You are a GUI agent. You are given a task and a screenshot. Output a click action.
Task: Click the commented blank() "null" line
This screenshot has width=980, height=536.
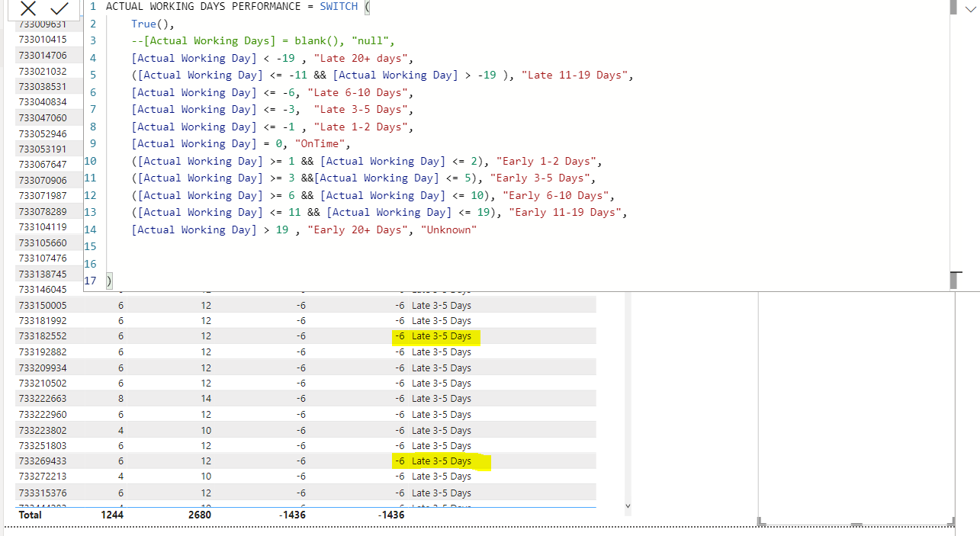coord(263,40)
